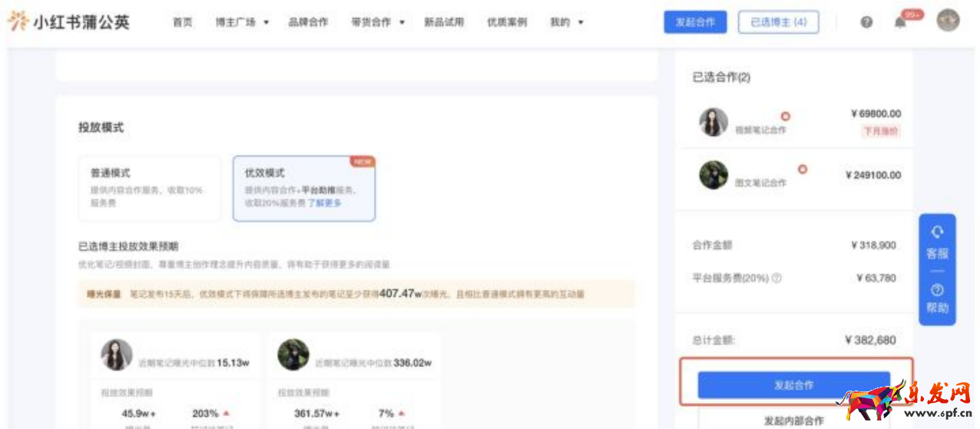Open 品牌合作 navigation item
This screenshot has width=980, height=429.
tap(308, 22)
